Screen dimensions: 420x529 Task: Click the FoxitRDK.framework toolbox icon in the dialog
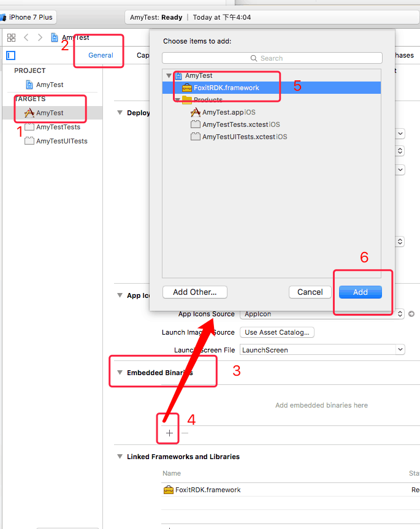187,88
